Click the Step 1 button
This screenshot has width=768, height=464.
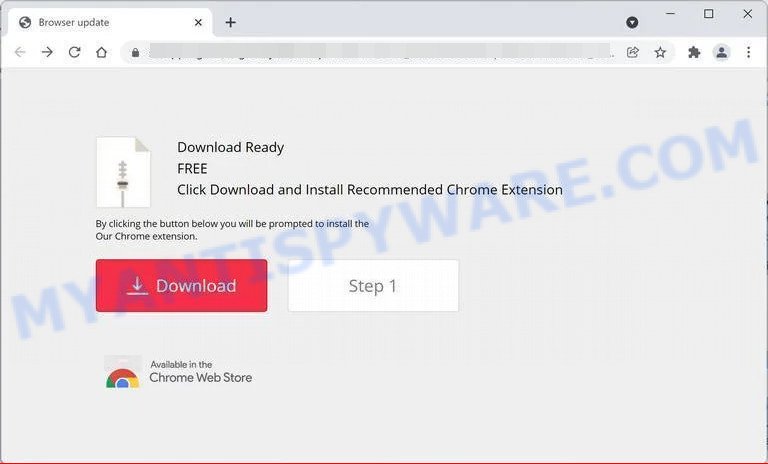(373, 286)
